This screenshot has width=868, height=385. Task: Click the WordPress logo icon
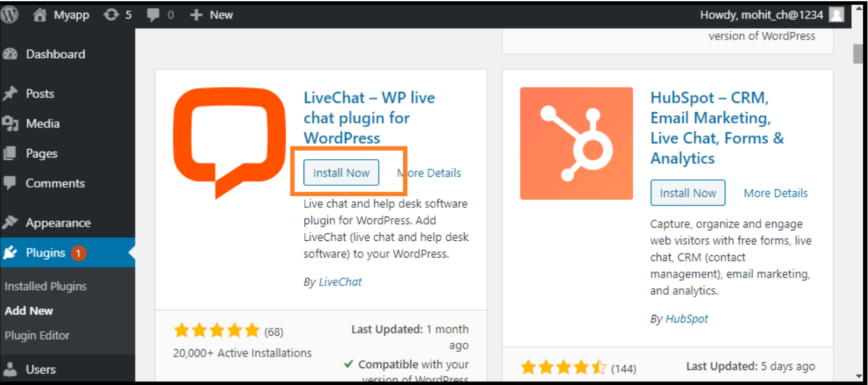pyautogui.click(x=10, y=14)
